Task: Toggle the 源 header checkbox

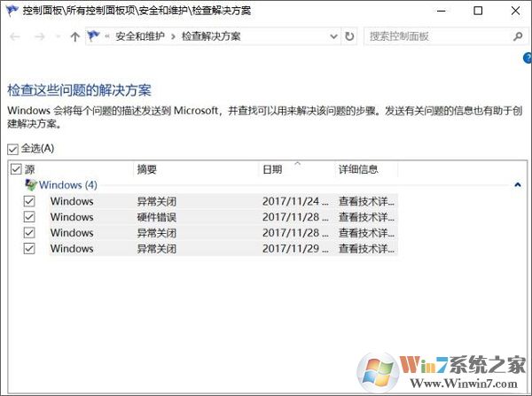Action: [16, 169]
